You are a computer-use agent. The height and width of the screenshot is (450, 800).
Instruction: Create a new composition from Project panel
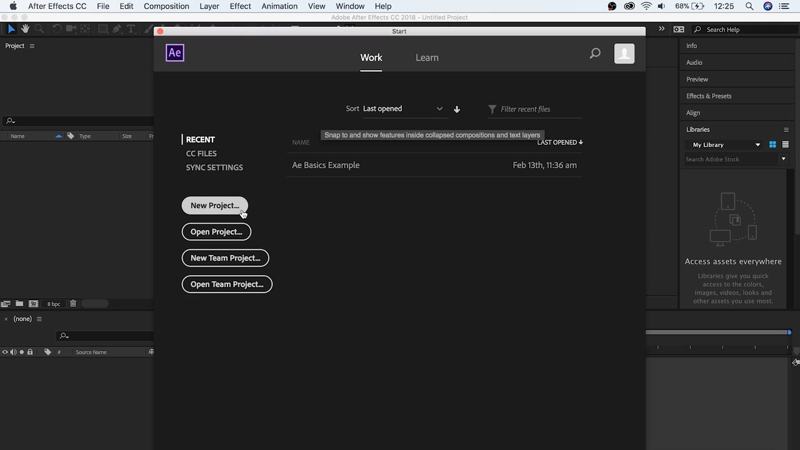[34, 304]
